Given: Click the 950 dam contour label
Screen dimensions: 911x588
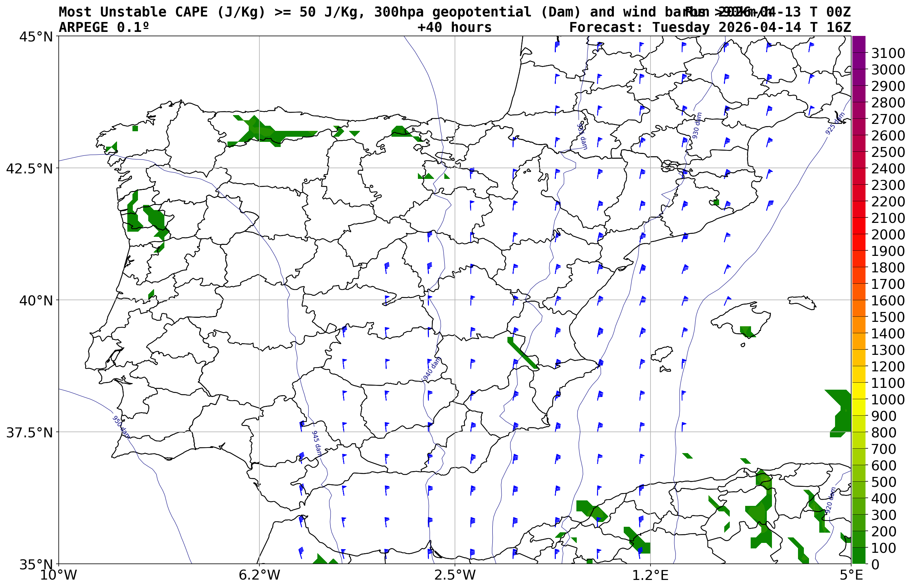Looking at the screenshot, I should point(121,427).
